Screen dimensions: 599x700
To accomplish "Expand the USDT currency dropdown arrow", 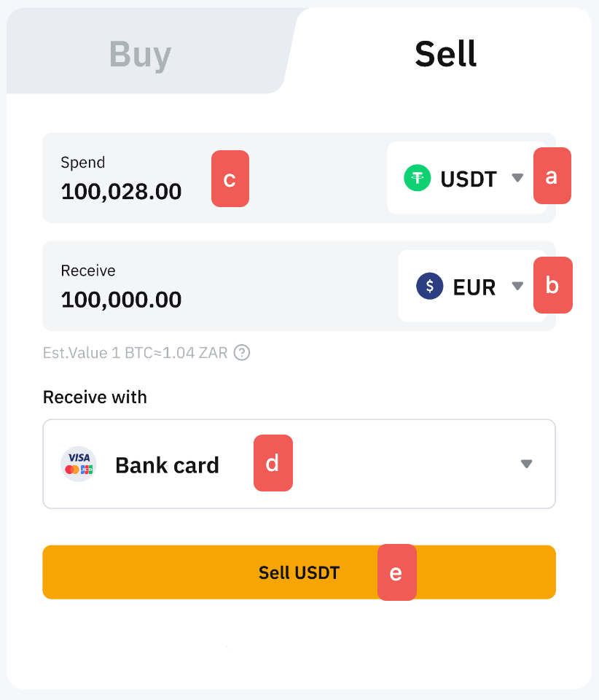I will click(517, 177).
